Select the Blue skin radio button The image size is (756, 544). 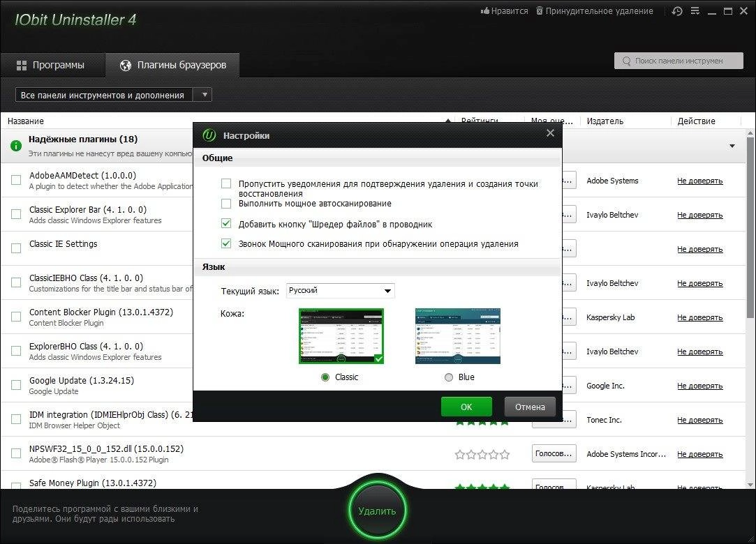coord(448,377)
